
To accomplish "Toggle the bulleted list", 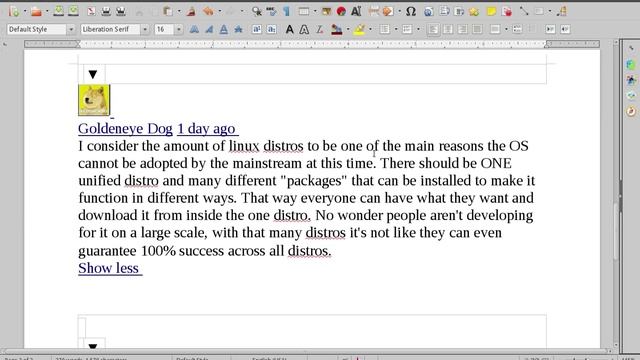I will [x=384, y=29].
